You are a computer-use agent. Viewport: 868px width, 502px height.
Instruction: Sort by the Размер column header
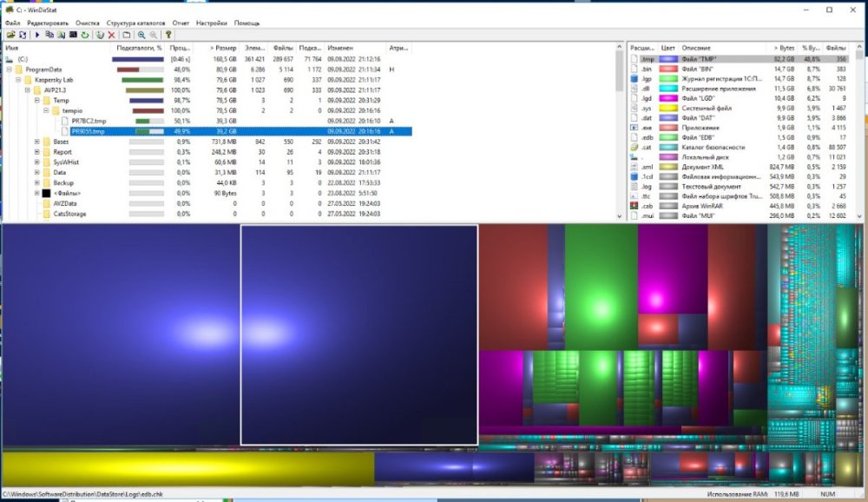tap(223, 48)
